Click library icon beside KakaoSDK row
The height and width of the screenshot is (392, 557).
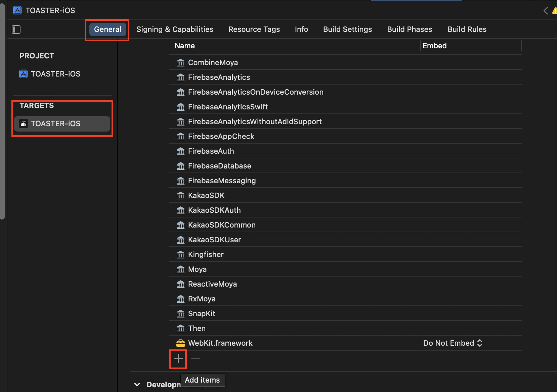pyautogui.click(x=181, y=196)
